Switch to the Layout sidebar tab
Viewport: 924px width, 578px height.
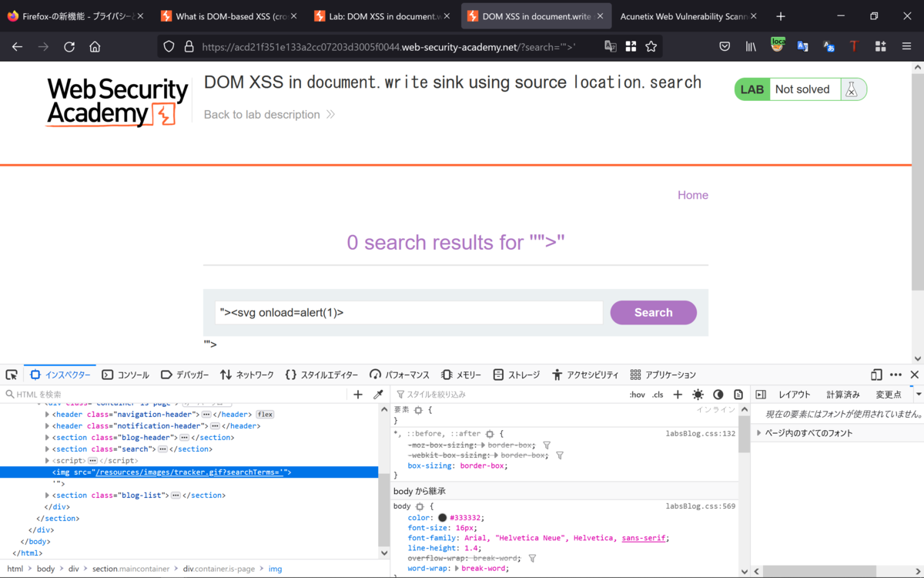click(794, 395)
